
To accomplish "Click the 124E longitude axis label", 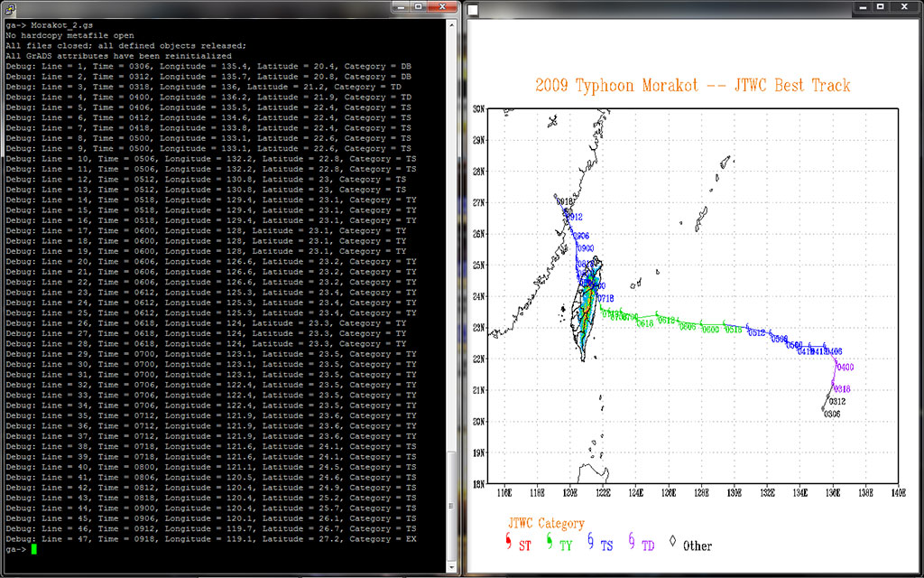I will pyautogui.click(x=636, y=492).
